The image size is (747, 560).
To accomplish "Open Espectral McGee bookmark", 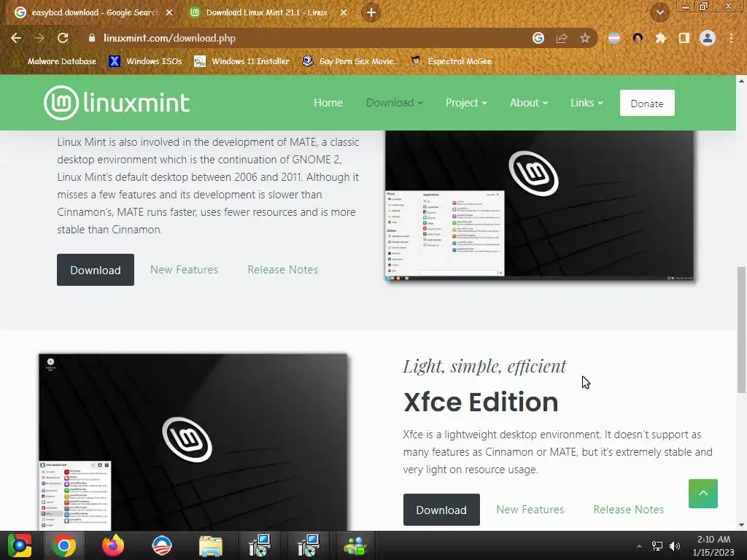I will pyautogui.click(x=451, y=61).
